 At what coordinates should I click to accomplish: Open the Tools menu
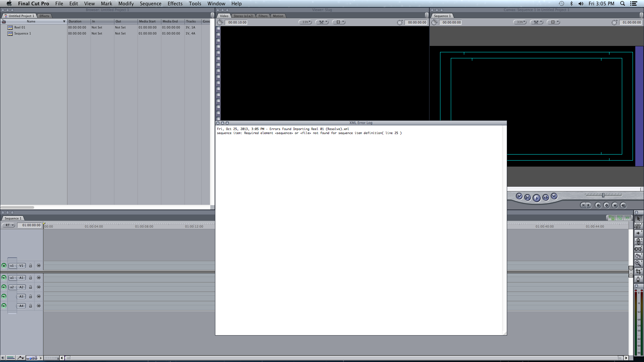click(x=195, y=4)
